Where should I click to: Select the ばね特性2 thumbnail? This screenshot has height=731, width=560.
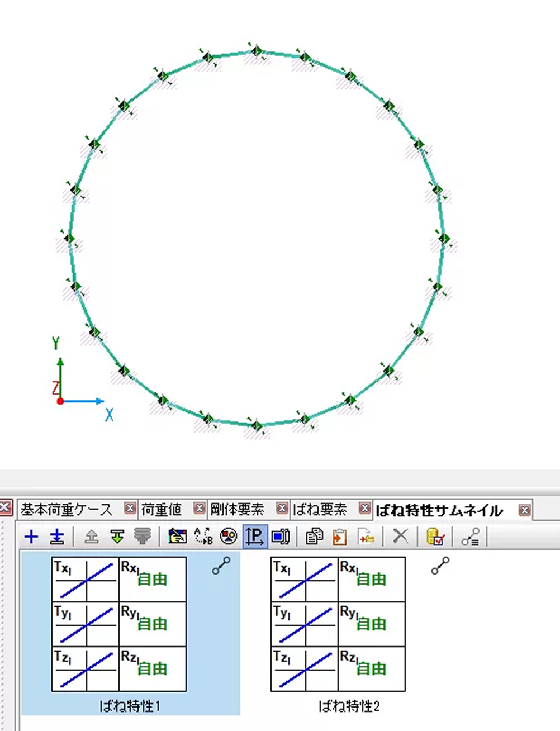point(338,623)
